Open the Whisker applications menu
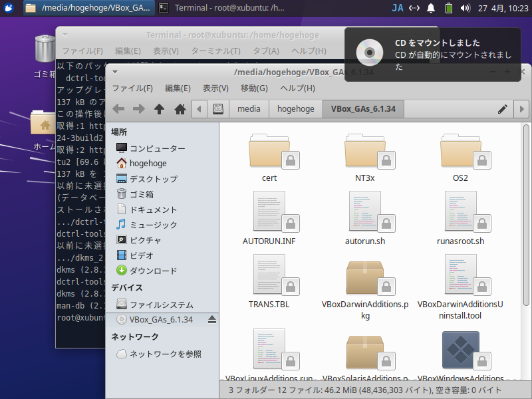Image resolution: width=532 pixels, height=399 pixels. click(9, 7)
